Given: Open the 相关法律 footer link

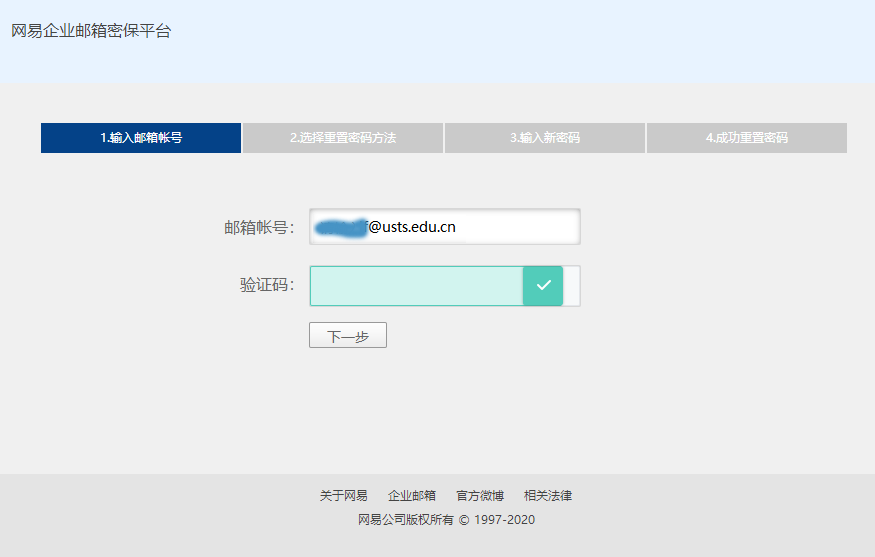Looking at the screenshot, I should [548, 496].
